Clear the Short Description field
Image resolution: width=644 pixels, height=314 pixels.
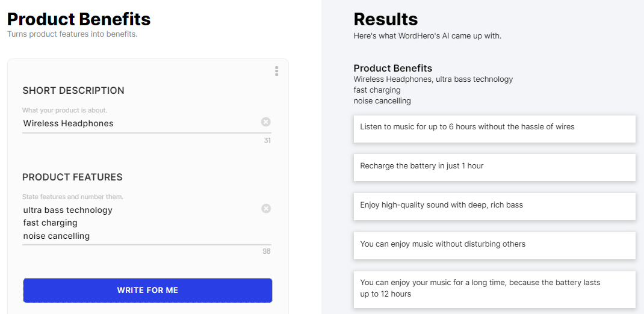pos(265,122)
